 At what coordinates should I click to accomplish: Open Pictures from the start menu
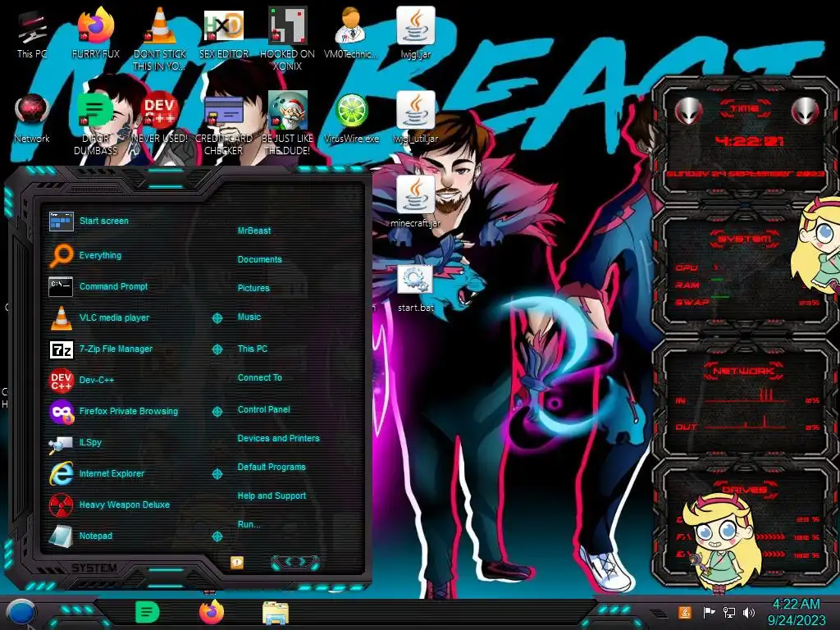(253, 288)
